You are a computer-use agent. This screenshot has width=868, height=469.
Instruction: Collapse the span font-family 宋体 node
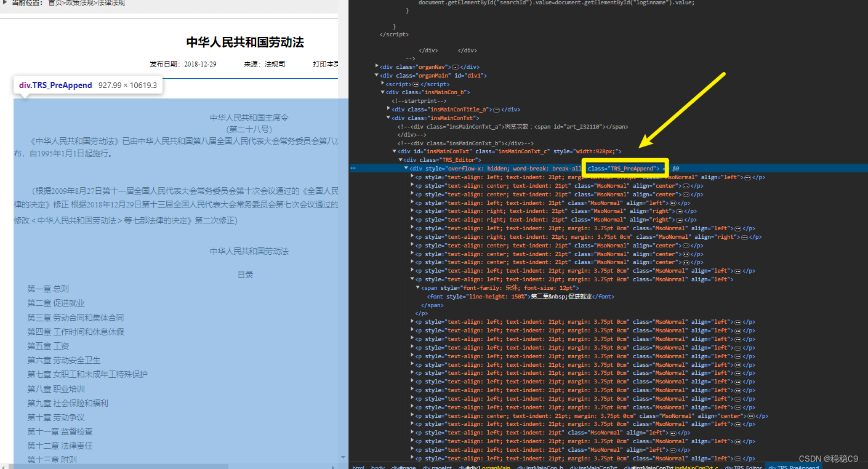418,287
